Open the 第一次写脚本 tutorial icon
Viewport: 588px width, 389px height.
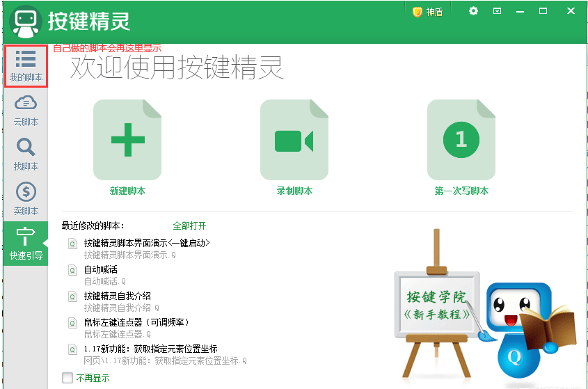click(x=461, y=141)
